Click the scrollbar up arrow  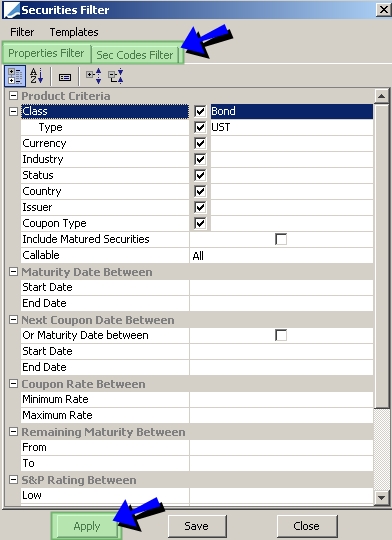point(382,96)
